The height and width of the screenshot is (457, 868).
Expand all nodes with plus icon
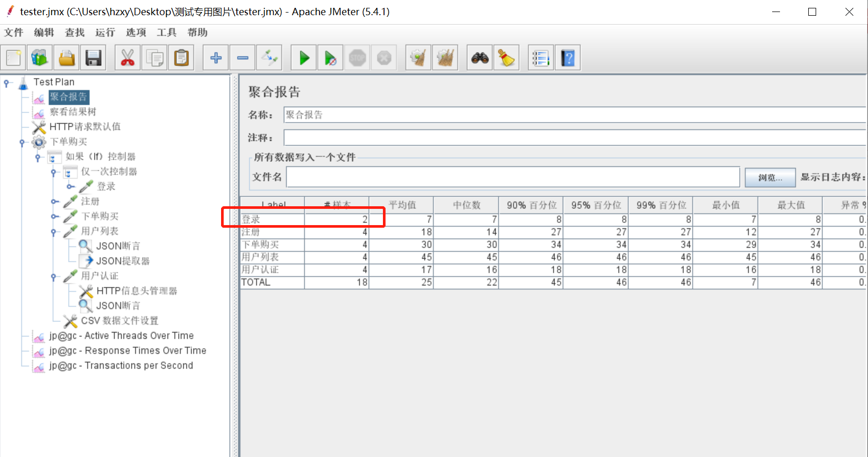tap(216, 58)
